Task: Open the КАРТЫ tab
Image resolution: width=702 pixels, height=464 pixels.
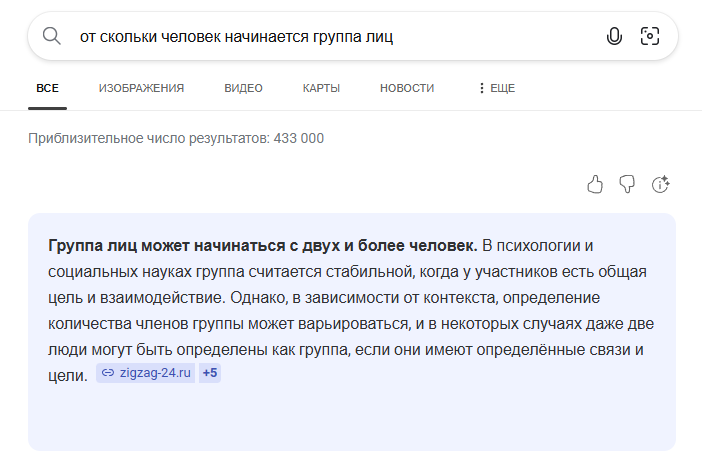Action: [x=321, y=88]
